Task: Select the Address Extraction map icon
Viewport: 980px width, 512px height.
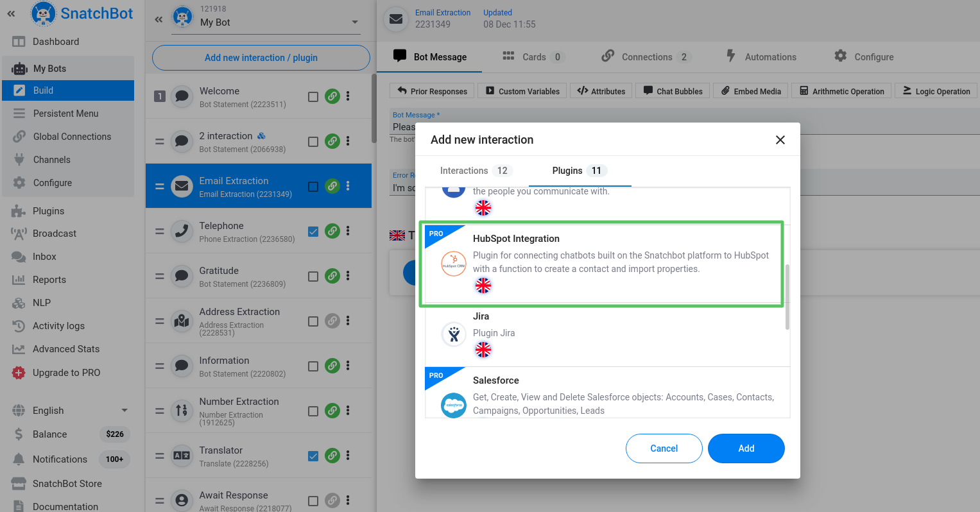Action: coord(182,321)
